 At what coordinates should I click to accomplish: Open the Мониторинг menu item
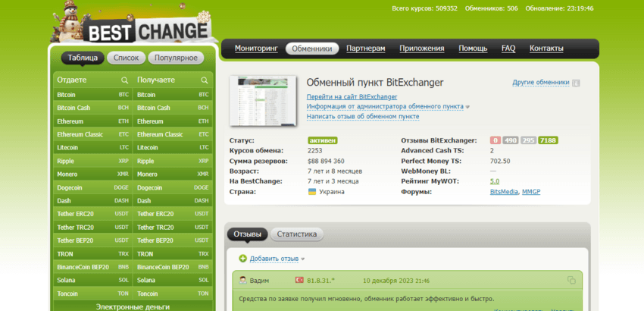coord(256,49)
